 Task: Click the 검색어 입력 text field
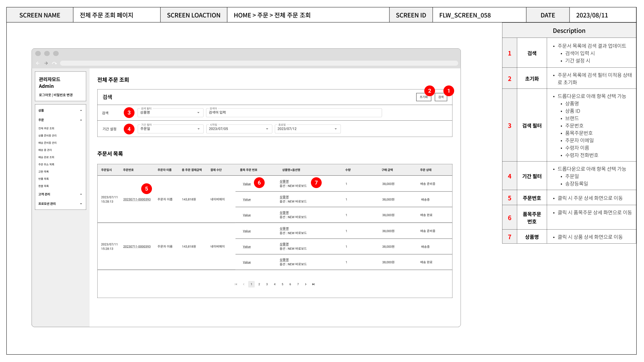point(293,113)
